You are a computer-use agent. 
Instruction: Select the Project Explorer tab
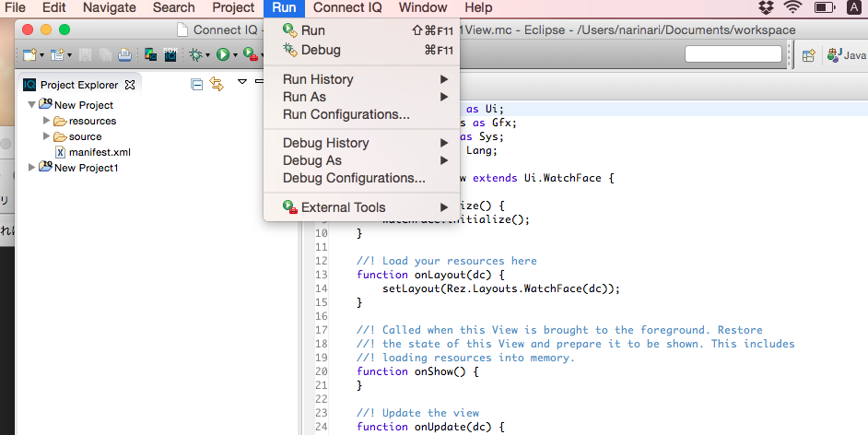pos(79,85)
